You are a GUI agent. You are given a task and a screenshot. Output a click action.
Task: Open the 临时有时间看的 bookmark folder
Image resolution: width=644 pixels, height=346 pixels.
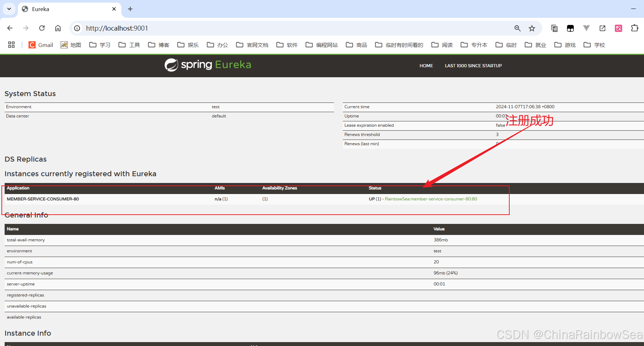(399, 45)
